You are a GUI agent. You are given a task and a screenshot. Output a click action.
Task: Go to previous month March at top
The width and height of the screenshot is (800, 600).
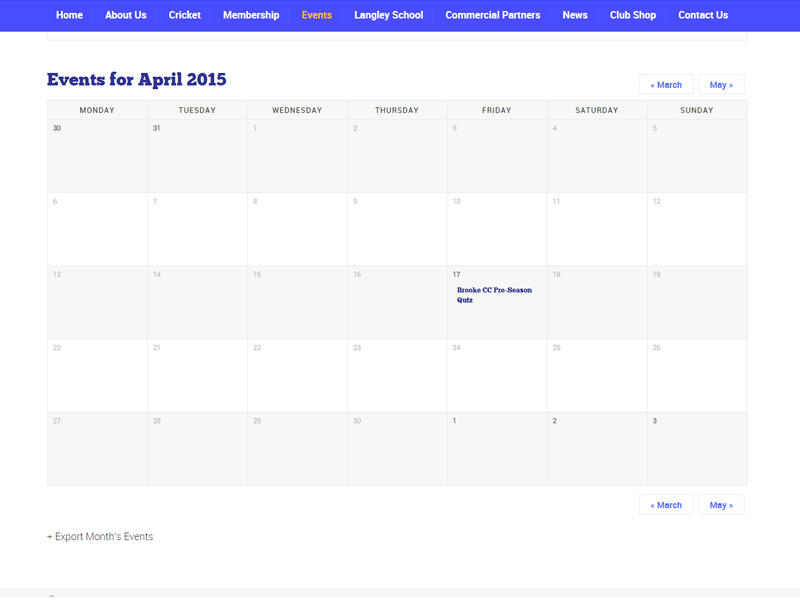click(x=666, y=85)
